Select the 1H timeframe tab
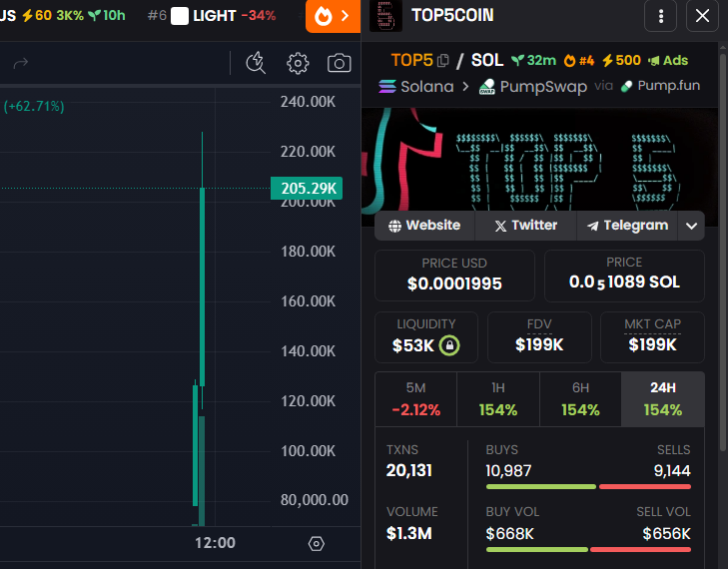728x569 pixels. (498, 399)
